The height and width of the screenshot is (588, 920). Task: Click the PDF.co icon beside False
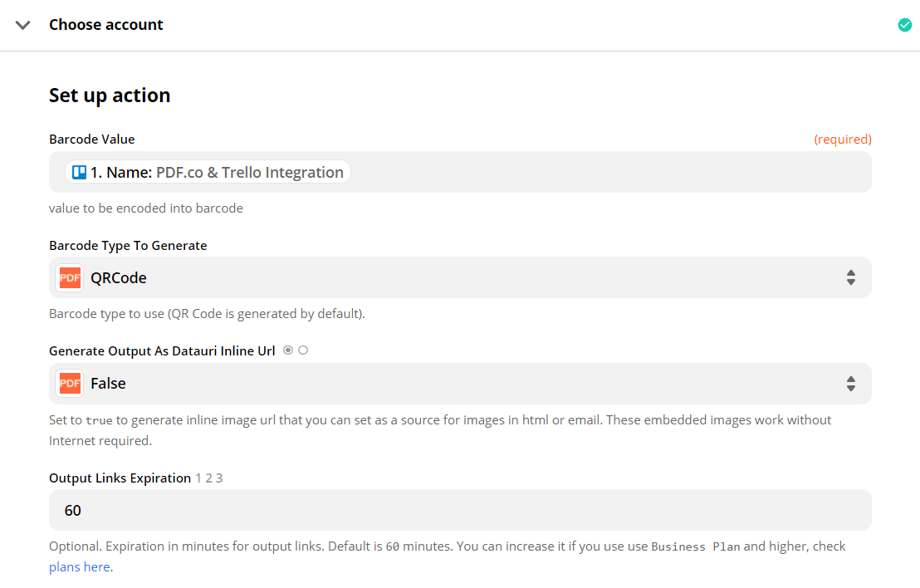69,384
